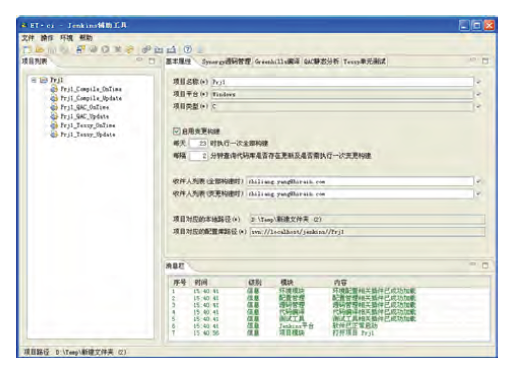Viewport: 519px width, 372px height.
Task: Click the daily hour field showing 23
Action: coord(198,143)
